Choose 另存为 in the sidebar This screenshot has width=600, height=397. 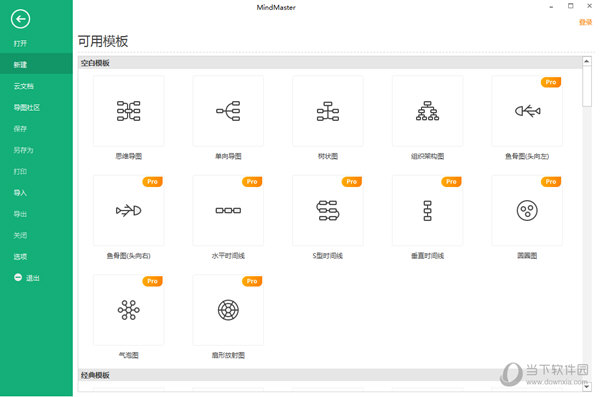(24, 150)
